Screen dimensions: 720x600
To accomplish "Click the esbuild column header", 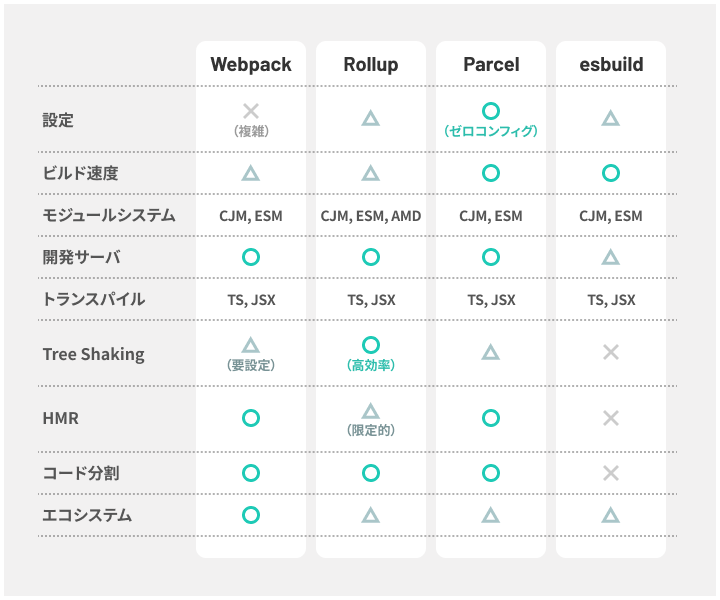I will tap(611, 65).
